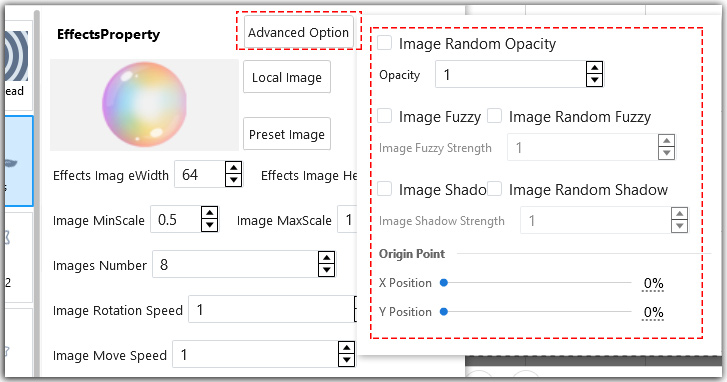Decrease the Opacity value with down arrow

pyautogui.click(x=594, y=80)
